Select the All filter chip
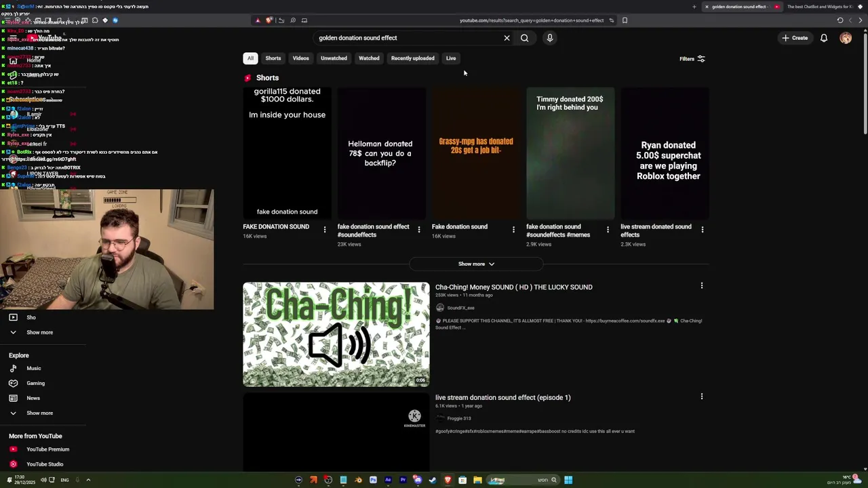The width and height of the screenshot is (868, 488). (x=250, y=58)
